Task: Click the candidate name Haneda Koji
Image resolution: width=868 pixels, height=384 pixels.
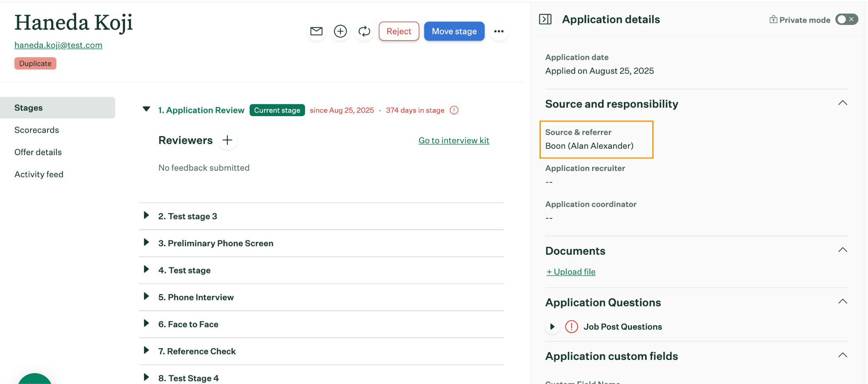Action: (74, 22)
